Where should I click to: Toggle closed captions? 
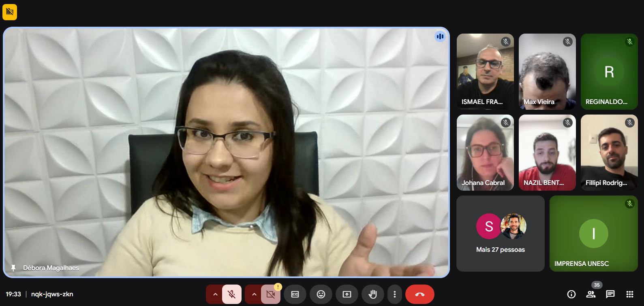click(x=295, y=294)
